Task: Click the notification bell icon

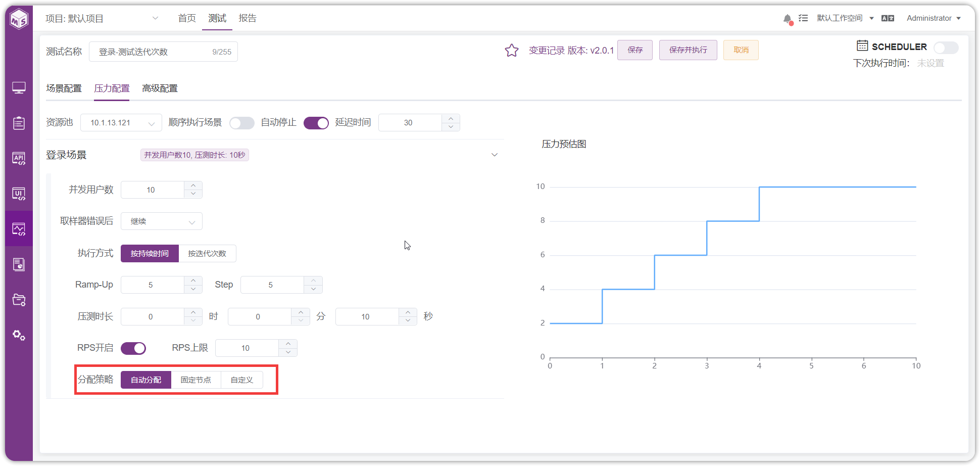Action: coord(788,19)
